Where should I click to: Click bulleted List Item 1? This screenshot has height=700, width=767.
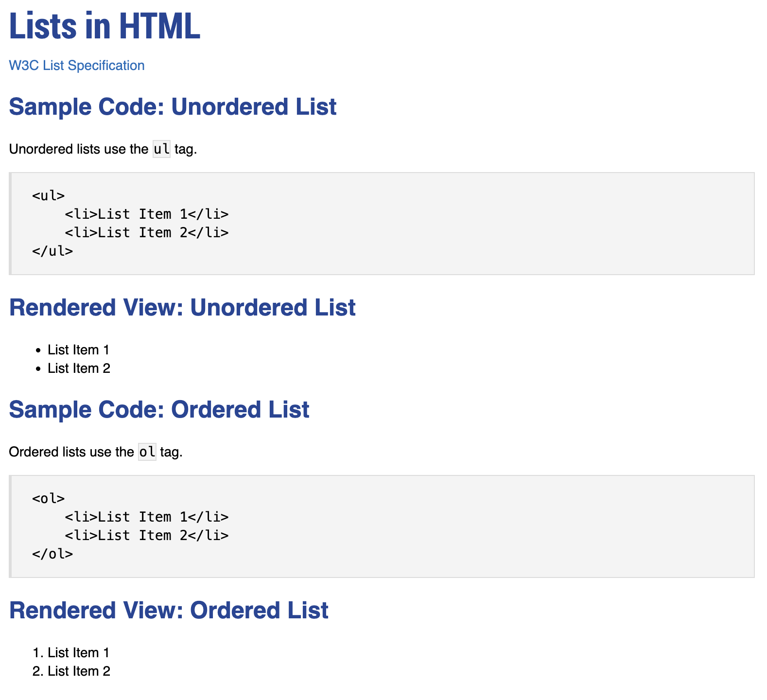(78, 350)
